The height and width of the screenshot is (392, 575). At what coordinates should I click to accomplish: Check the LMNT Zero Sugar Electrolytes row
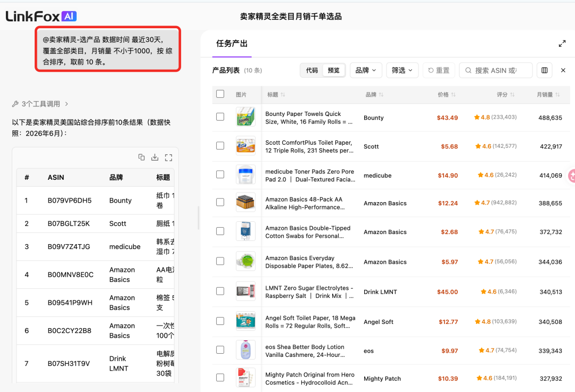tap(220, 291)
